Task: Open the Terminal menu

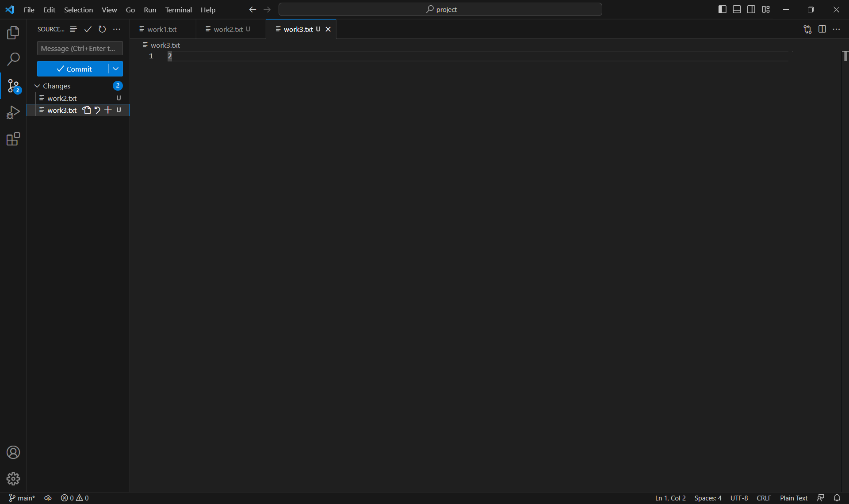Action: 178,10
